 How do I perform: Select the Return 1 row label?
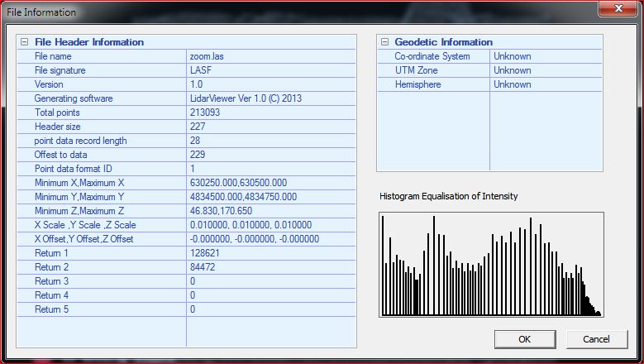[51, 253]
